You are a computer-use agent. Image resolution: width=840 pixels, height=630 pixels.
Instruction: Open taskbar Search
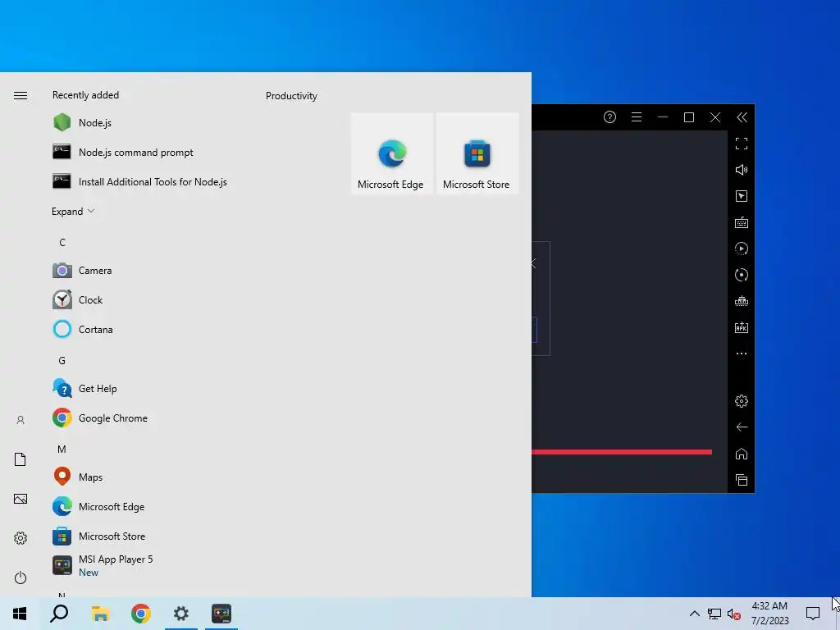tap(59, 614)
